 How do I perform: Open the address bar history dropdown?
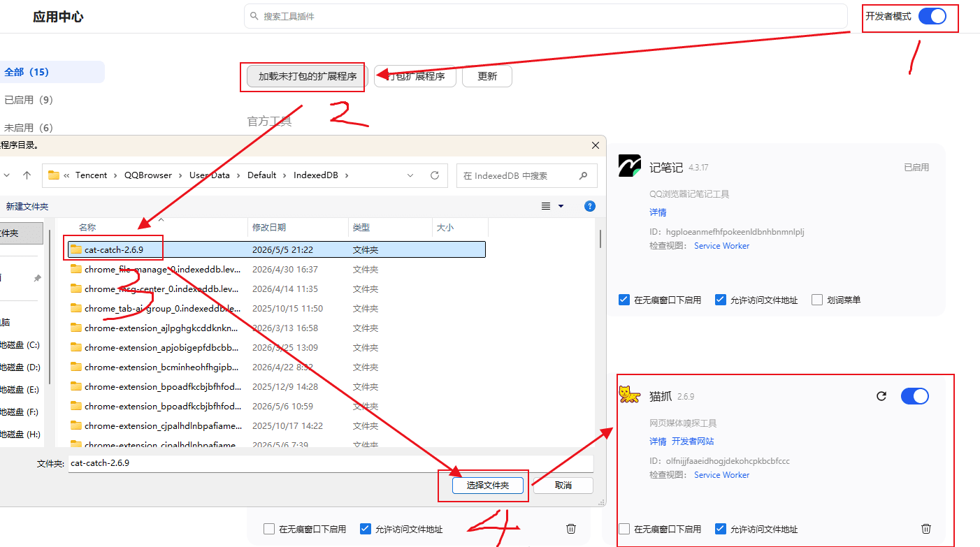[x=411, y=175]
